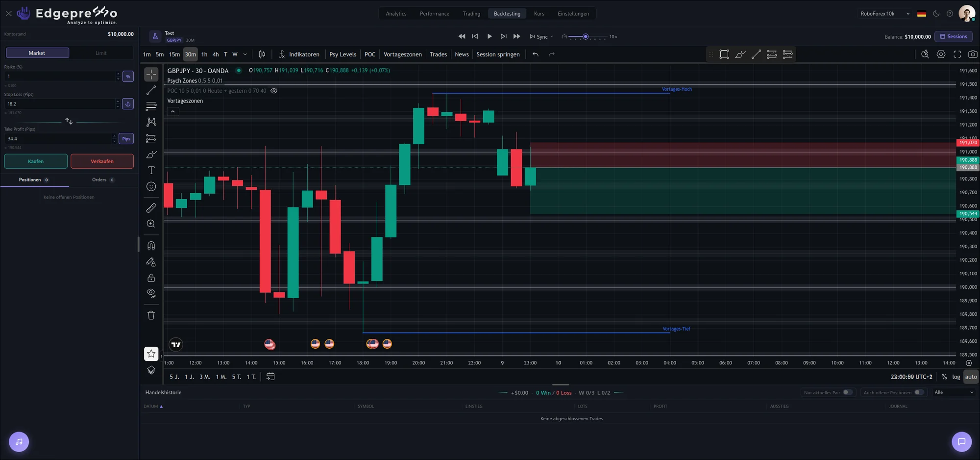Click the rewind playback button
This screenshot has width=980, height=460.
click(462, 36)
